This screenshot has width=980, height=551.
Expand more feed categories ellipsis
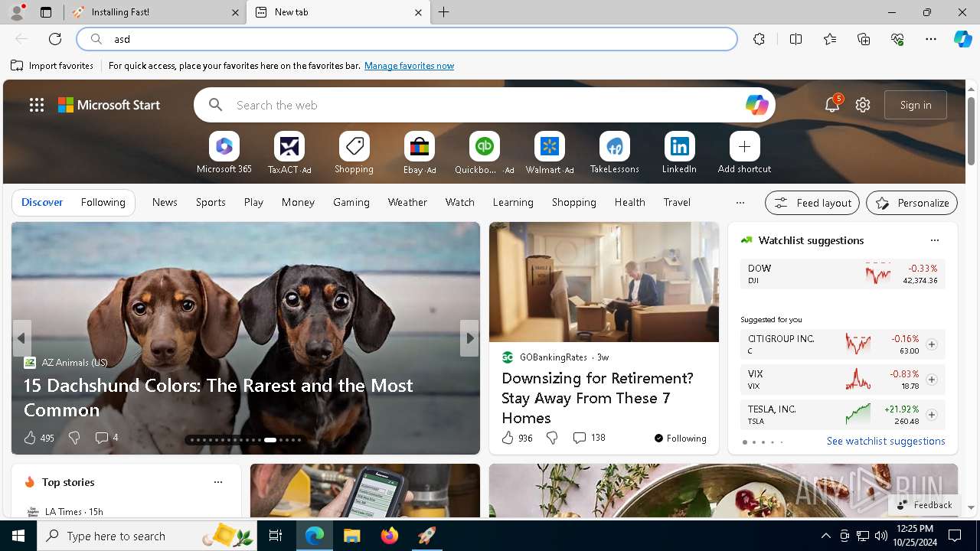(x=740, y=203)
